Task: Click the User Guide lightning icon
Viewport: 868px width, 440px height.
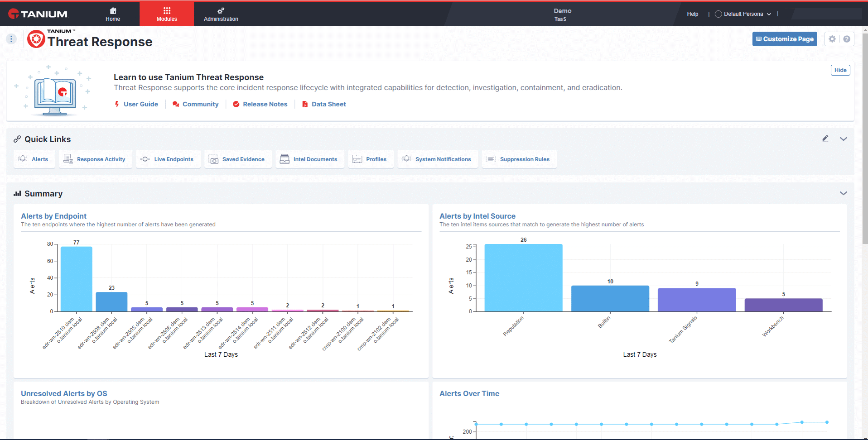Action: pyautogui.click(x=117, y=104)
